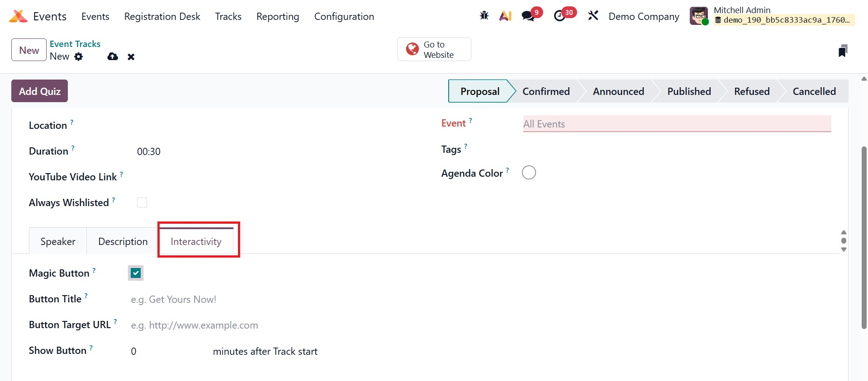Click the Button Target URL field
868x381 pixels.
pyautogui.click(x=271, y=325)
